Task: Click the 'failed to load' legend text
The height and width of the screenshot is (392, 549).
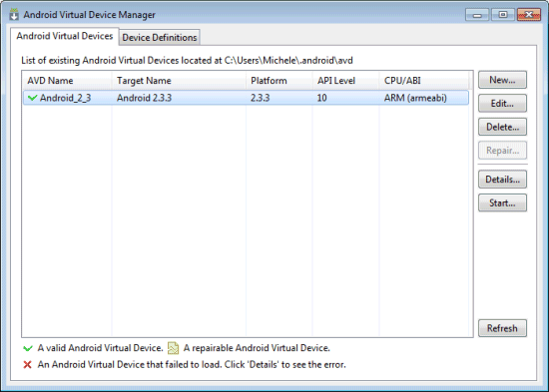Action: point(192,365)
